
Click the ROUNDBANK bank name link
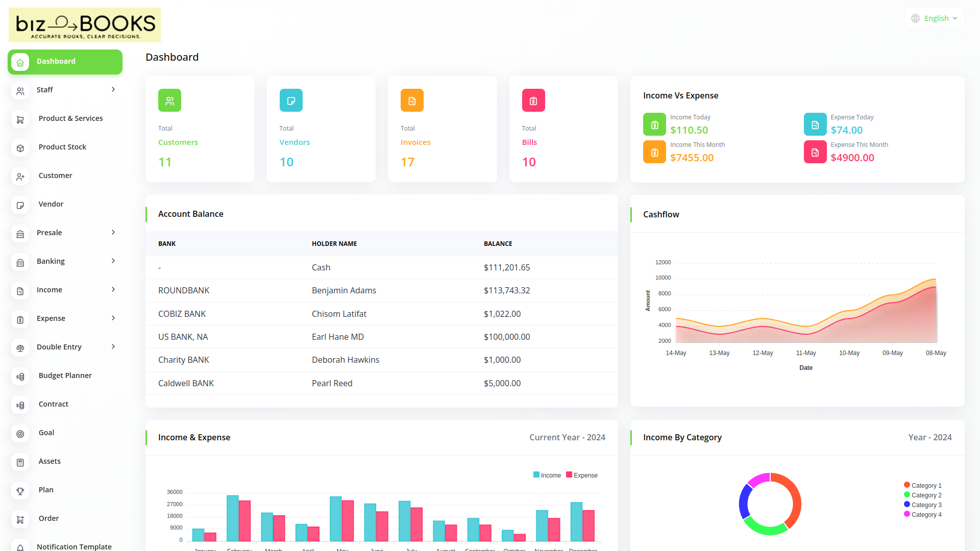pos(184,290)
